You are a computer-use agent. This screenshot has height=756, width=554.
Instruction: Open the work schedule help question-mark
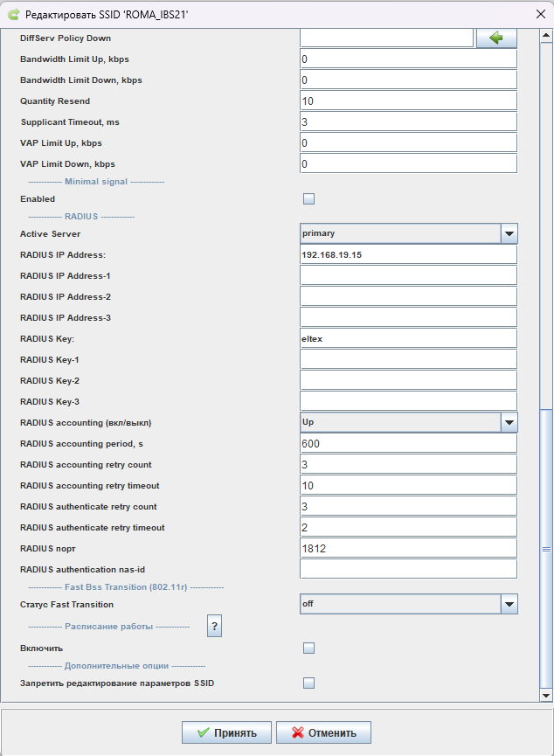click(x=215, y=626)
